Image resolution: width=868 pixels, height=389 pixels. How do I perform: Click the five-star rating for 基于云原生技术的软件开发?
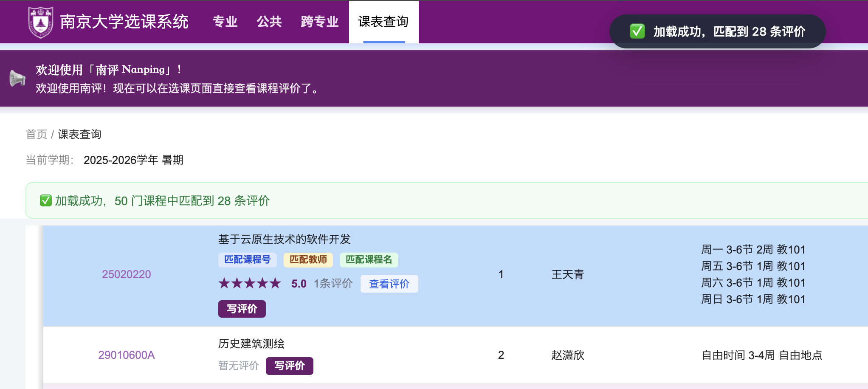(250, 283)
